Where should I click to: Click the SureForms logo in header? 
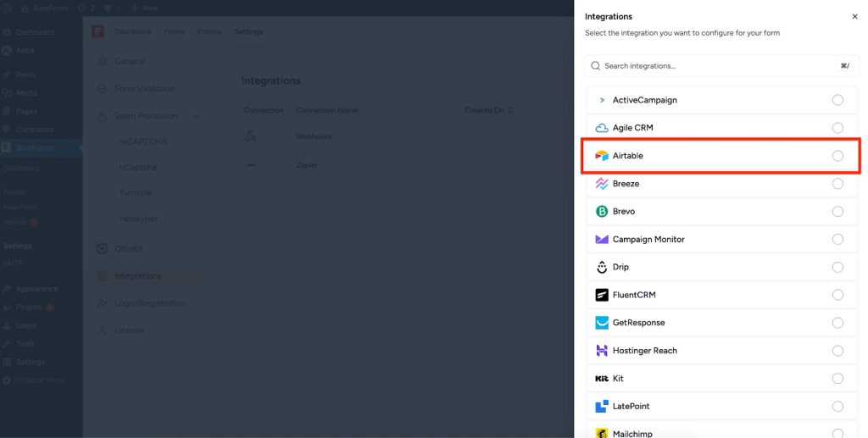(x=98, y=31)
